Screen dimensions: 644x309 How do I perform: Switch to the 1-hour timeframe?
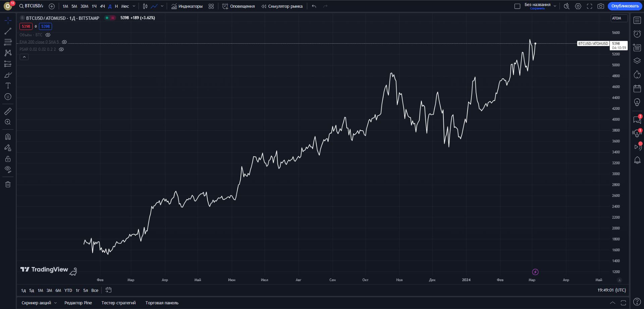[94, 6]
